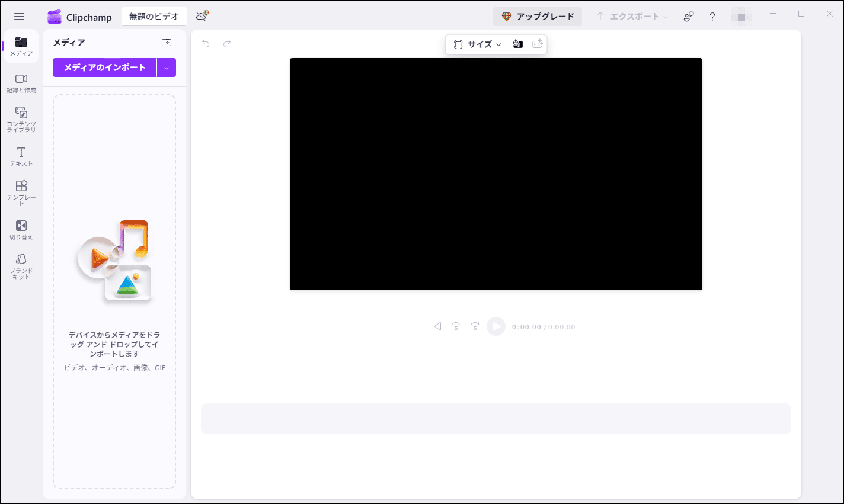Switch to the テンプレート tab
Screen dimensions: 844x504
[21, 191]
